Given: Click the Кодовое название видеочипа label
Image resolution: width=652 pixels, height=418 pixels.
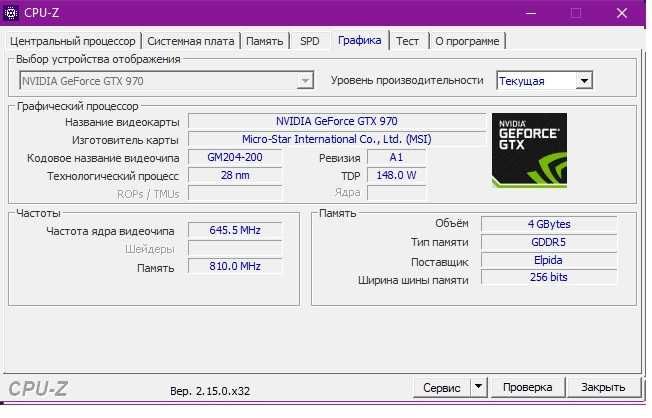Looking at the screenshot, I should (x=103, y=158).
